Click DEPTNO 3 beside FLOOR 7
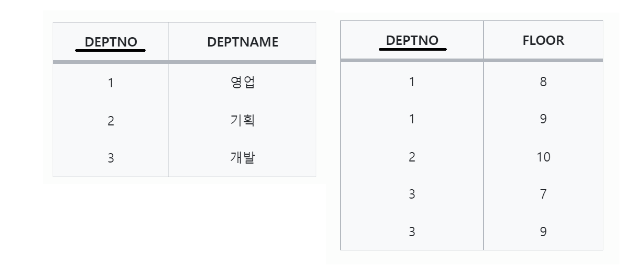Screen dimensions: 644x277 tap(412, 194)
